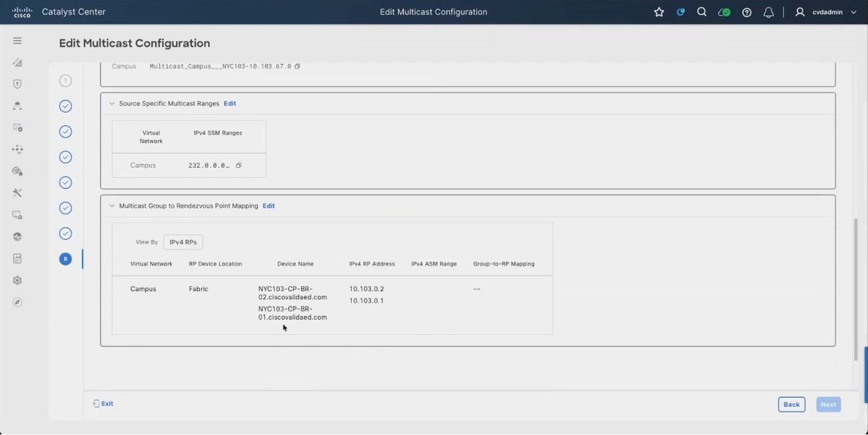Image resolution: width=868 pixels, height=435 pixels.
Task: Check the cloud connection status icon
Action: pyautogui.click(x=724, y=12)
